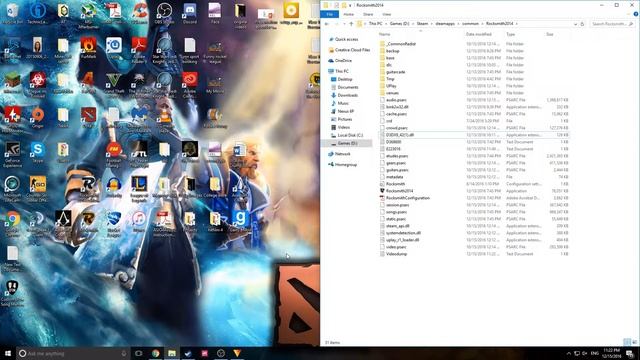Open the File tab in Explorer
The width and height of the screenshot is (640, 360).
point(329,14)
